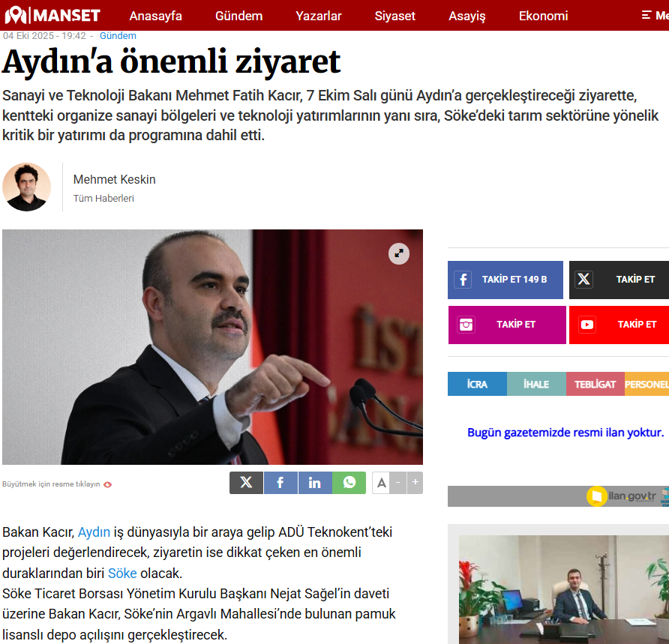This screenshot has height=644, width=669.
Task: Share article via WhatsApp
Action: 349,482
